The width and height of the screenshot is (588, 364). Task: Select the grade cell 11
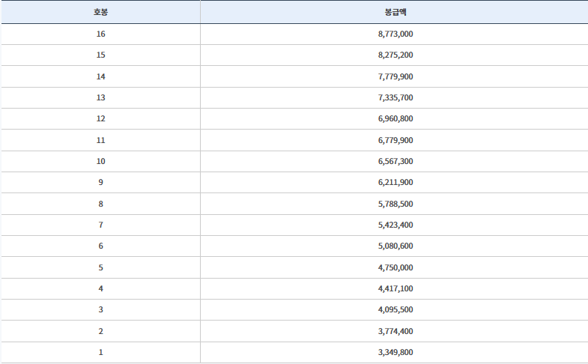pyautogui.click(x=100, y=140)
